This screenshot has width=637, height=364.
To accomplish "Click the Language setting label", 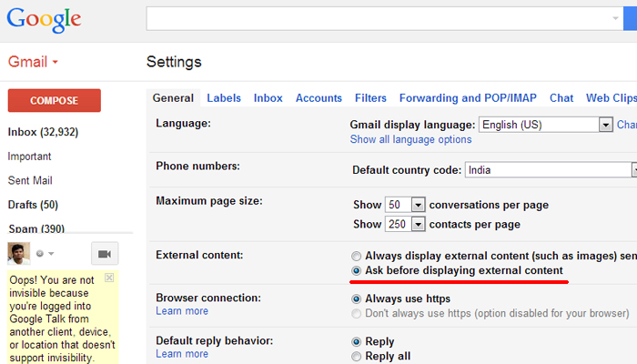I will pyautogui.click(x=183, y=124).
